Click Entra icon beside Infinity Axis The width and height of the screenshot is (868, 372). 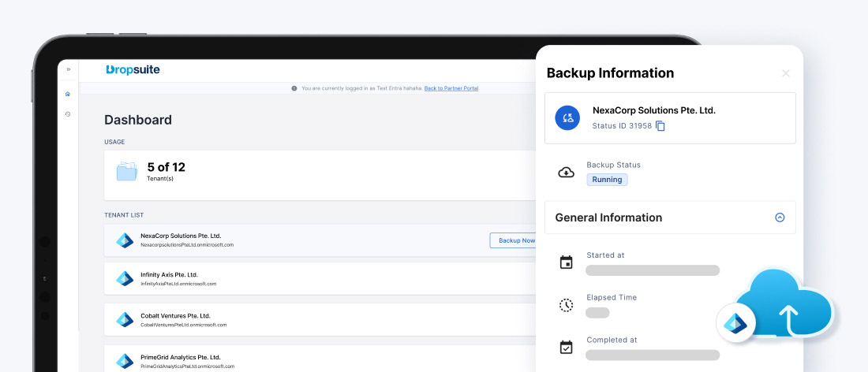click(125, 278)
